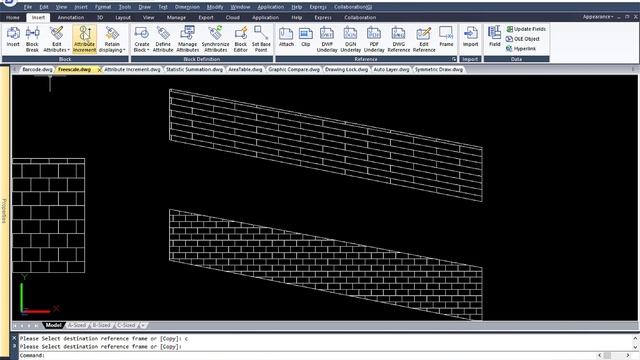Open the Create Block tool
The image size is (640, 360).
tap(142, 39)
